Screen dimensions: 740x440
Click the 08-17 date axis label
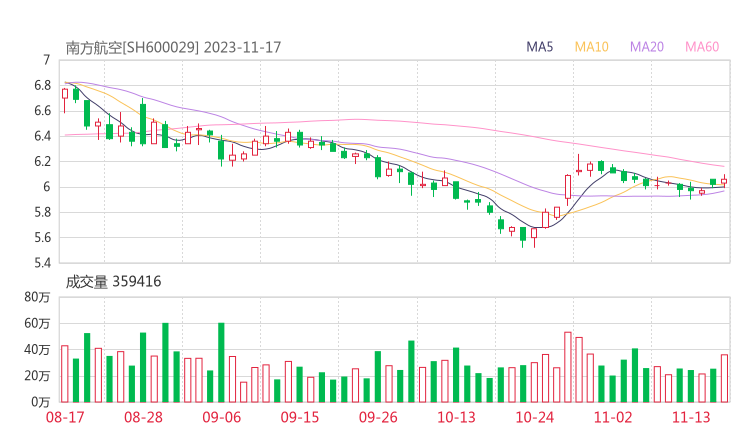pyautogui.click(x=66, y=417)
